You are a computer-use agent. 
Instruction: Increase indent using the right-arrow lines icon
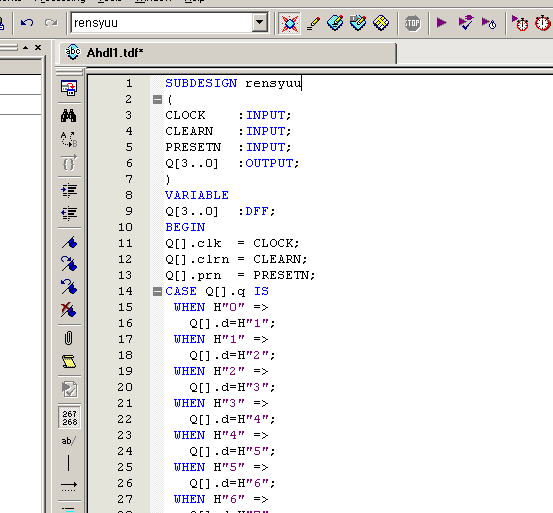click(69, 191)
